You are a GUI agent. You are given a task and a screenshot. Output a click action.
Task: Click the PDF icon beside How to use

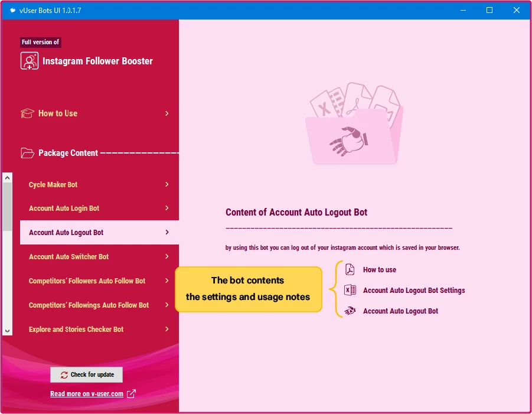(x=350, y=269)
